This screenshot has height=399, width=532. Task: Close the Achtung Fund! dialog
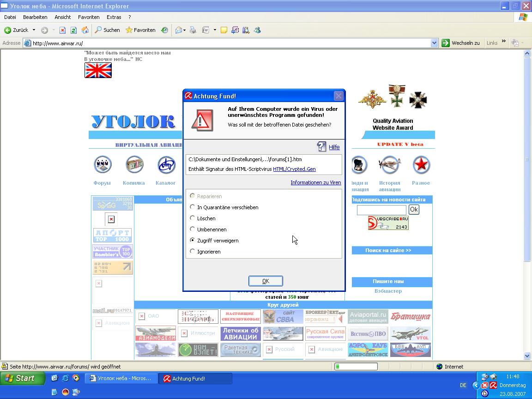[339, 96]
